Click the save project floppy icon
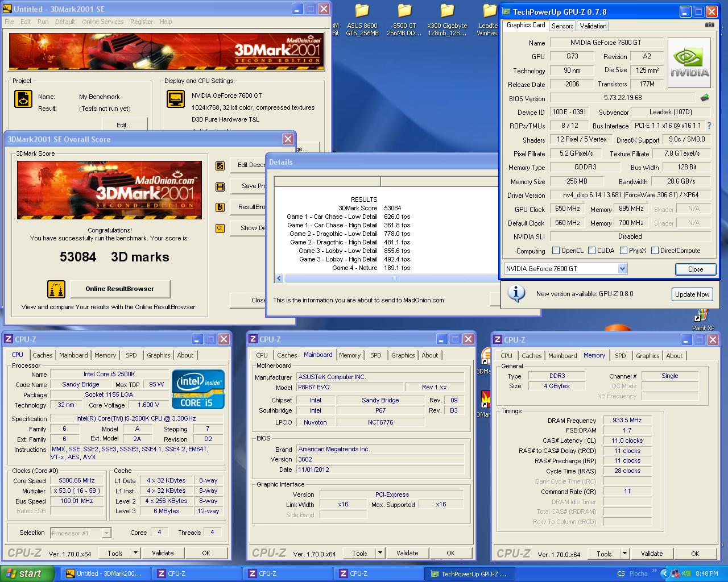 (220, 186)
